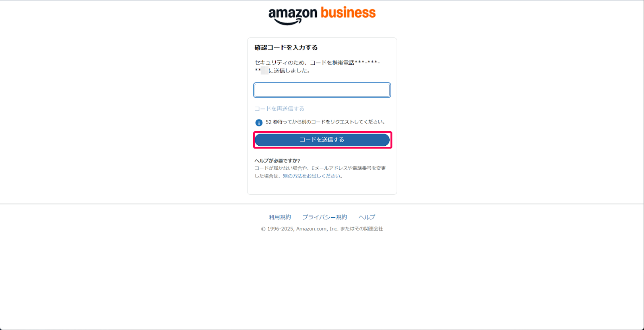Screen dimensions: 644x330
Task: Submit the verification code via the blue button
Action: coord(322,140)
